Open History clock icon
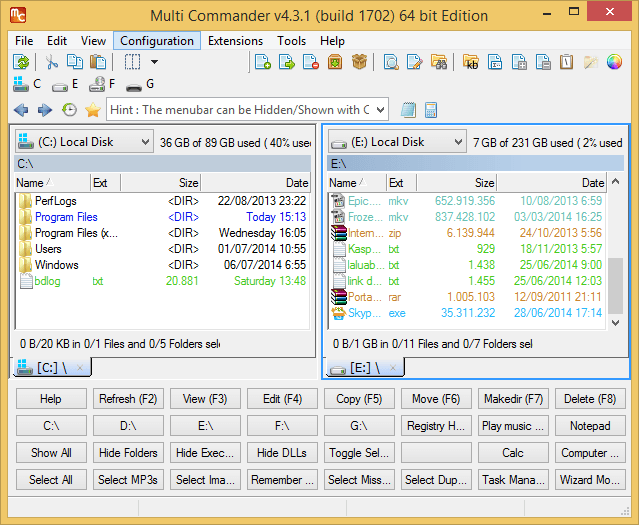Image resolution: width=639 pixels, height=525 pixels. (x=69, y=110)
